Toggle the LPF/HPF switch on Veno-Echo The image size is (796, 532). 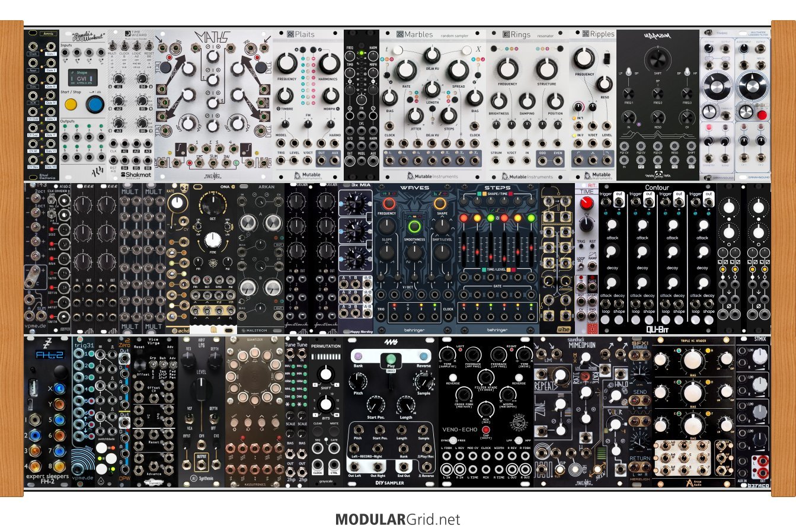point(517,440)
